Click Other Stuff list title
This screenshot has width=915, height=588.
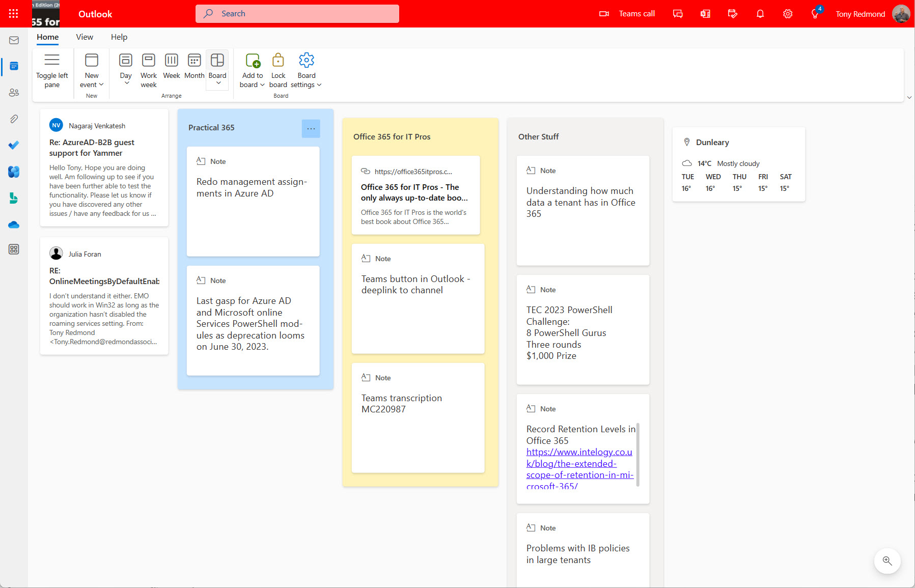538,137
